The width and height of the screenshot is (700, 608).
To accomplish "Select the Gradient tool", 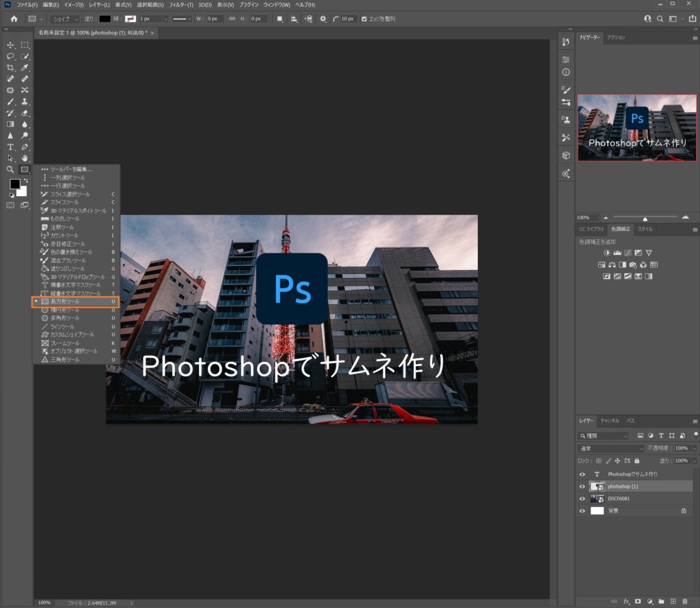I will pos(10,124).
